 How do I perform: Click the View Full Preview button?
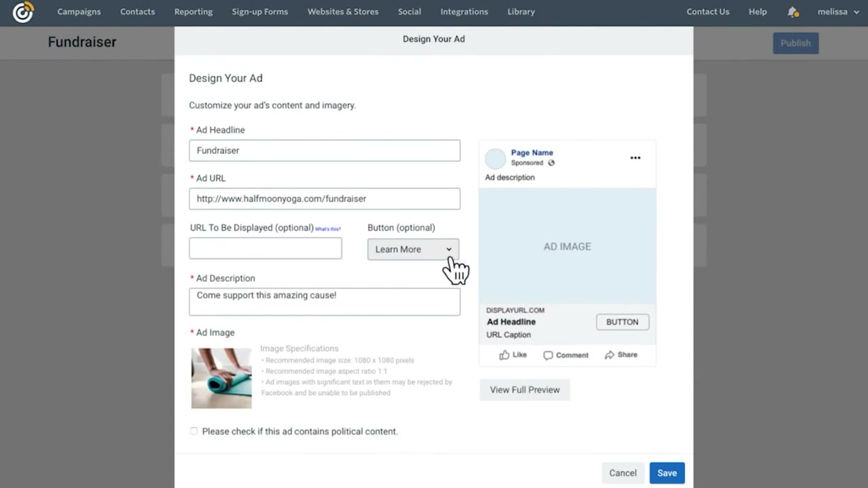pos(525,390)
